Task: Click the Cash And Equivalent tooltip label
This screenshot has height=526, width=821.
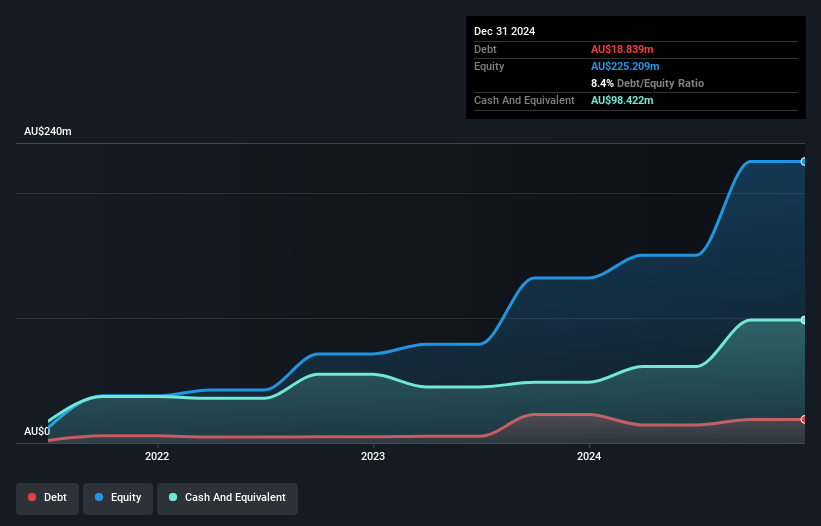Action: tap(524, 100)
